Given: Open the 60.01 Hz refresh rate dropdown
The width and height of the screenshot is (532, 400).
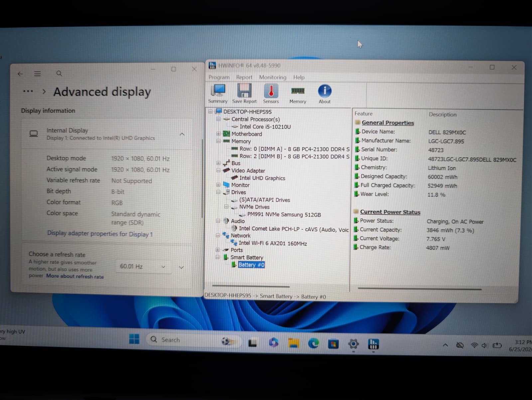Looking at the screenshot, I should coord(143,266).
